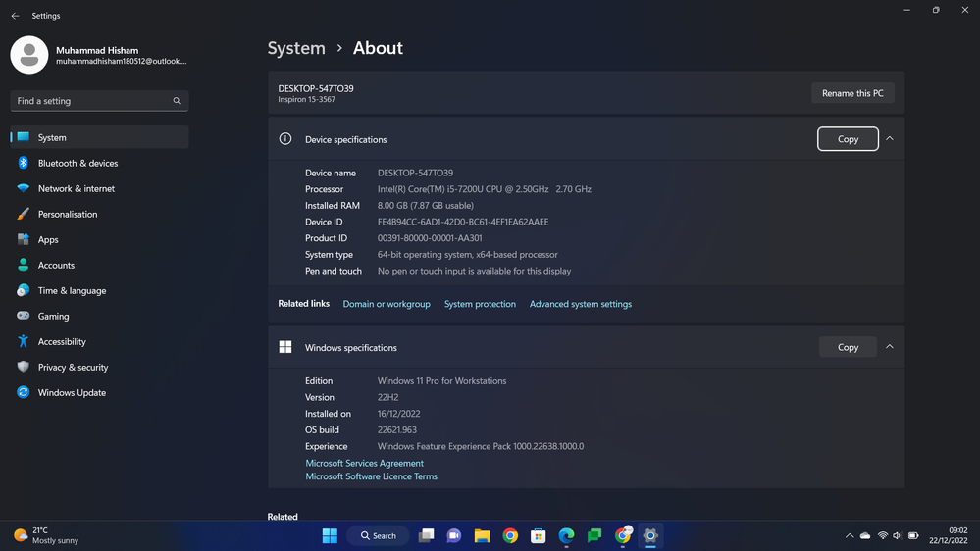
Task: Click the taskbar Search box
Action: pyautogui.click(x=378, y=535)
